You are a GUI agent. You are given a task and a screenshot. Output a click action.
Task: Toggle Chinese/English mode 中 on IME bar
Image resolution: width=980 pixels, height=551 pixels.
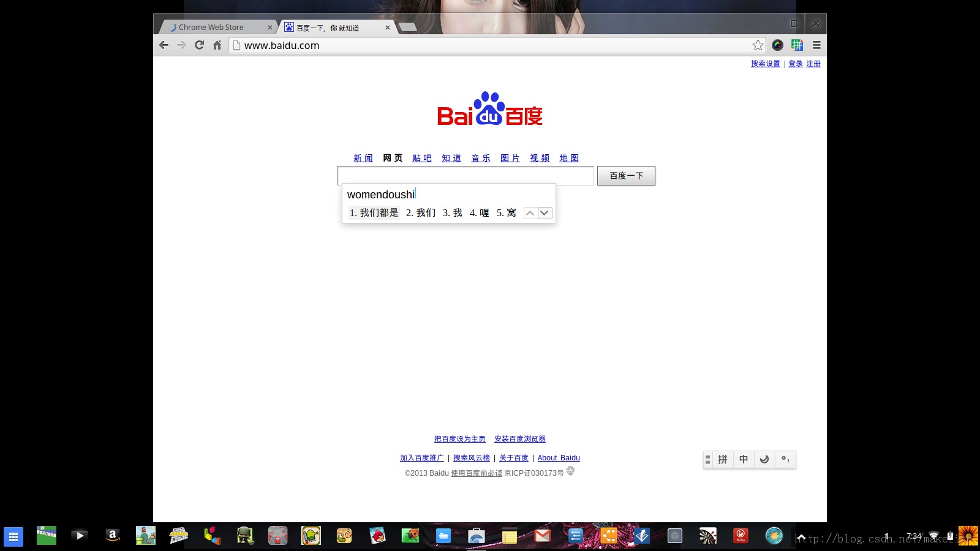pyautogui.click(x=744, y=459)
